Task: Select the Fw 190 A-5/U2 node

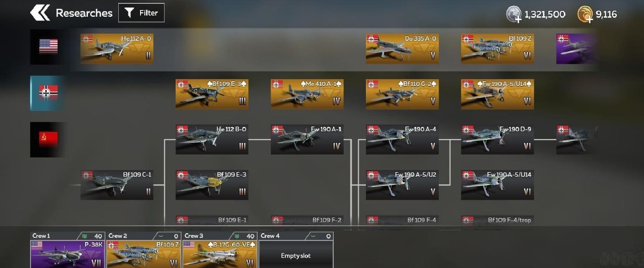Action: [x=402, y=185]
